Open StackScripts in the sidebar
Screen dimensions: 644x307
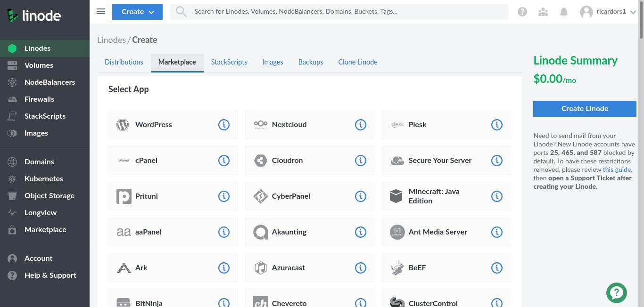[45, 116]
